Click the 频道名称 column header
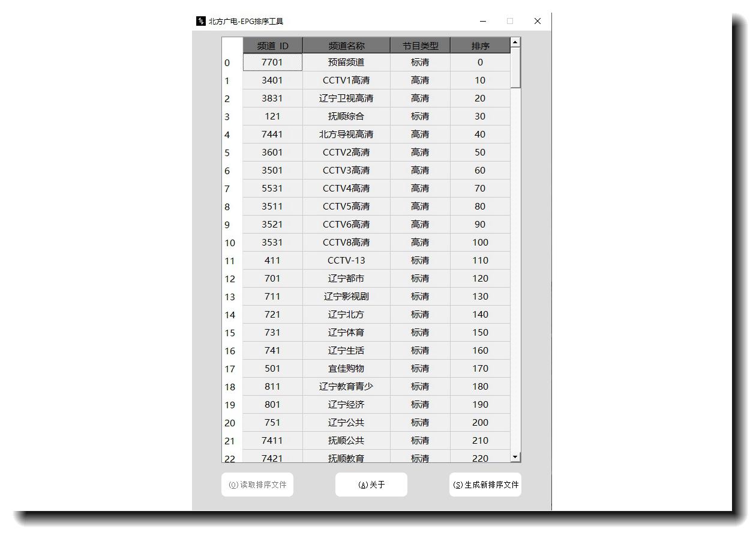Screen dimensions: 756x535 [346, 46]
